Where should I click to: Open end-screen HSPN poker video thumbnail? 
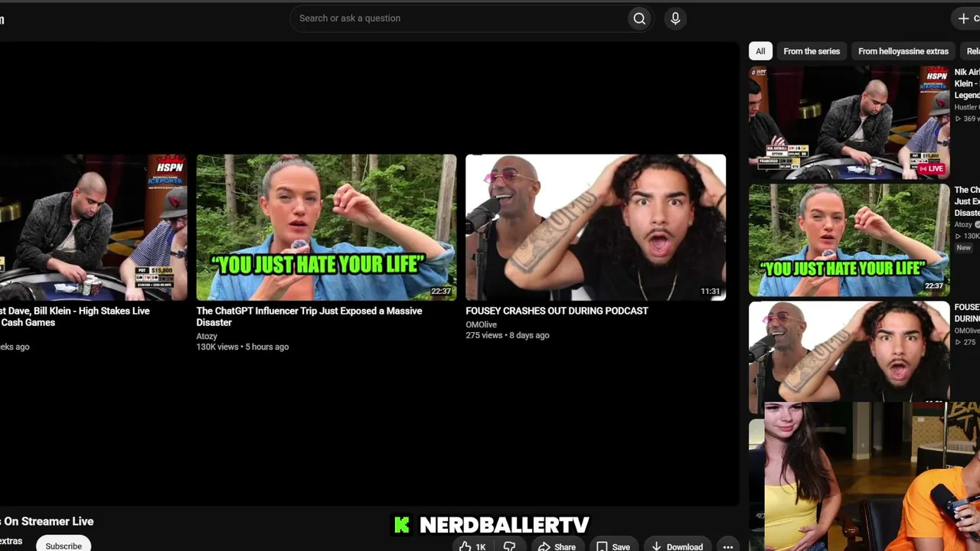point(93,227)
